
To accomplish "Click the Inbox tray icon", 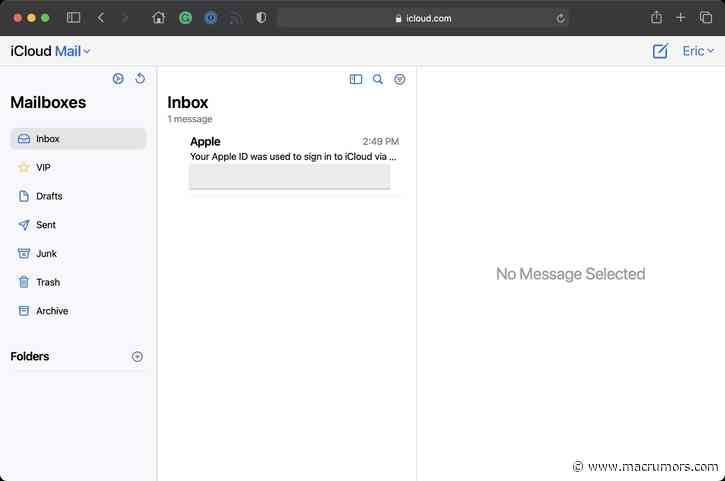I will [24, 139].
